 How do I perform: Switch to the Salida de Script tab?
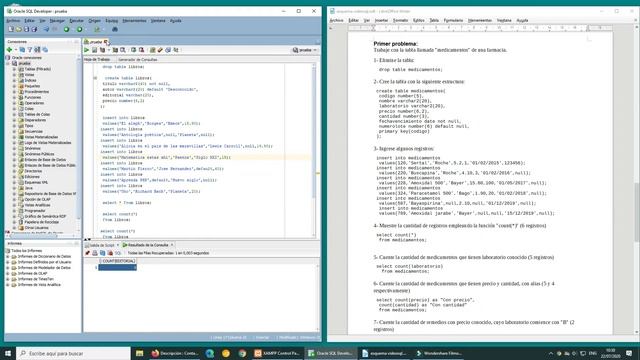[x=101, y=245]
